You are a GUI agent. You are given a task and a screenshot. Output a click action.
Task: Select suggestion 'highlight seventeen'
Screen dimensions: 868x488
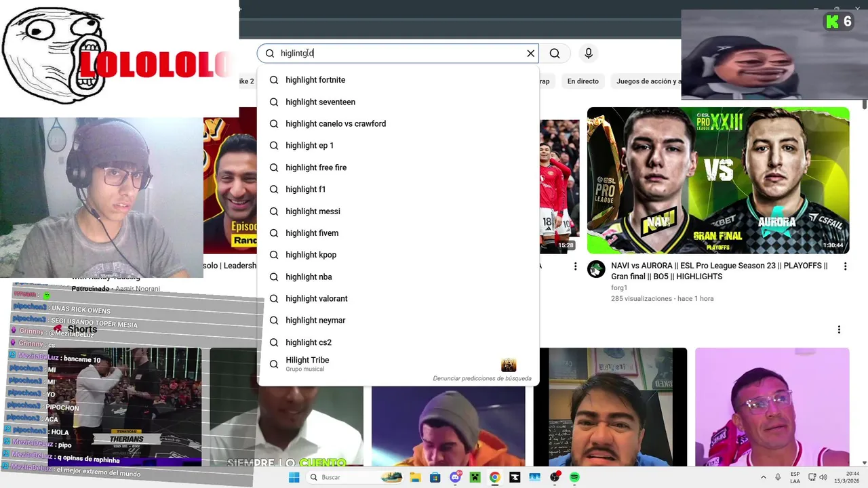398,102
